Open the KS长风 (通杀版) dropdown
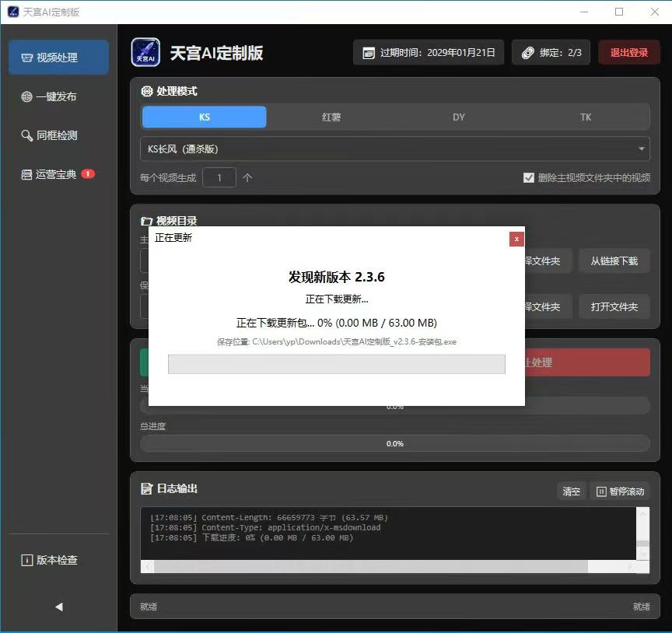Screen dimensions: 672x633 click(x=394, y=149)
